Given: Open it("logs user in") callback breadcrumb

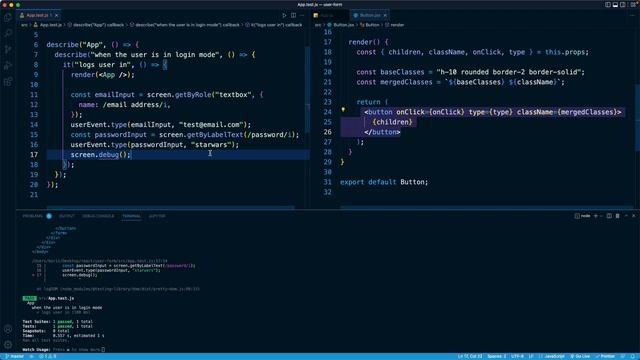Looking at the screenshot, I should click(274, 25).
